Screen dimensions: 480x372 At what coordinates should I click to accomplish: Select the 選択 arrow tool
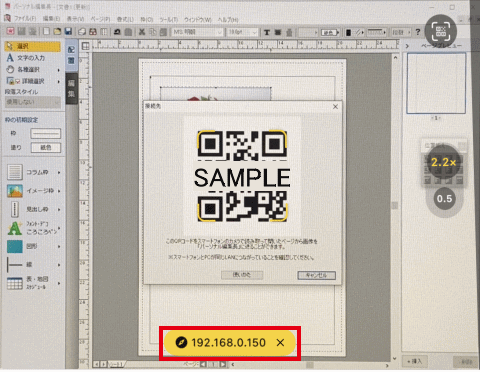tap(32, 46)
